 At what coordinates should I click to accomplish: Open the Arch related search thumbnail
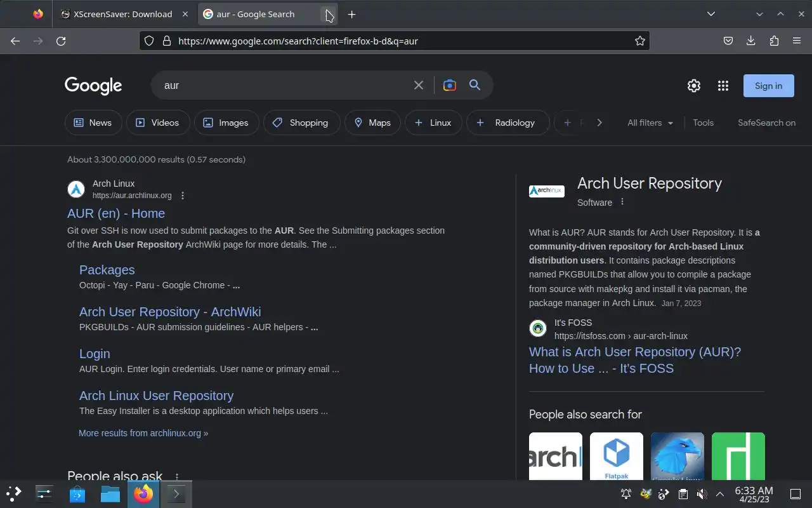[x=556, y=457]
